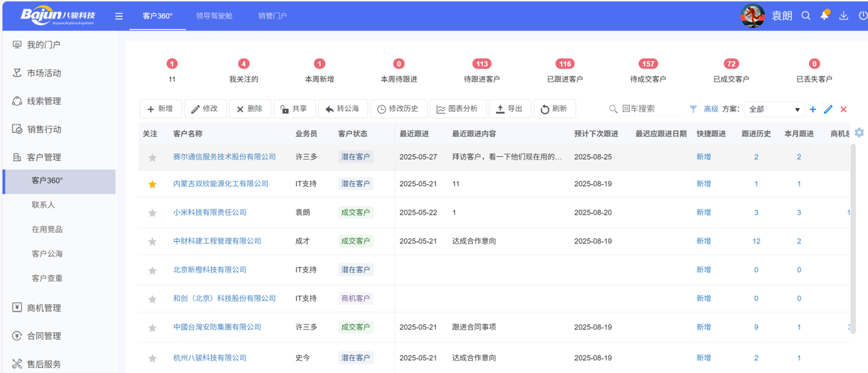This screenshot has height=373, width=868.
Task: Open table column settings gear
Action: (x=859, y=133)
